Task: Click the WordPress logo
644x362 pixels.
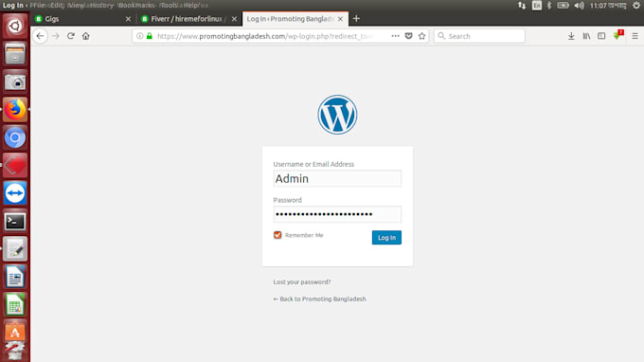Action: pyautogui.click(x=337, y=115)
